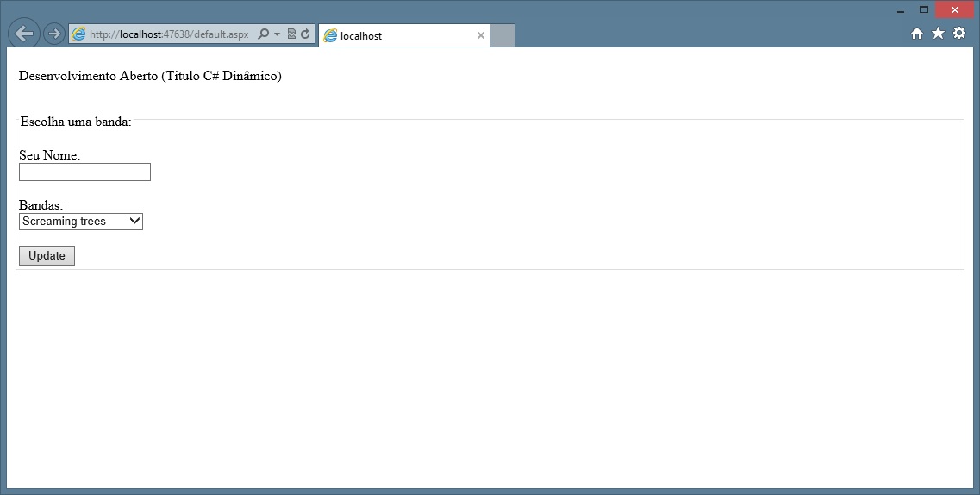Click the magnifier search icon in address bar
980x495 pixels.
[264, 34]
